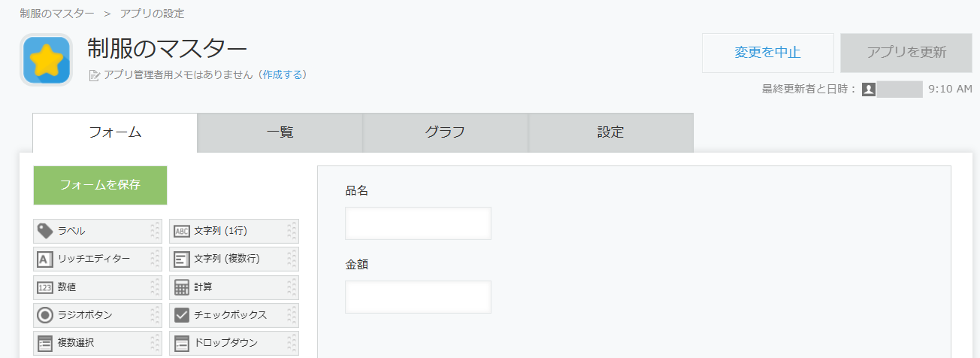Screen dimensions: 980x358
Task: Navigate to 制服のマスター breadcrumb link
Action: [57, 14]
